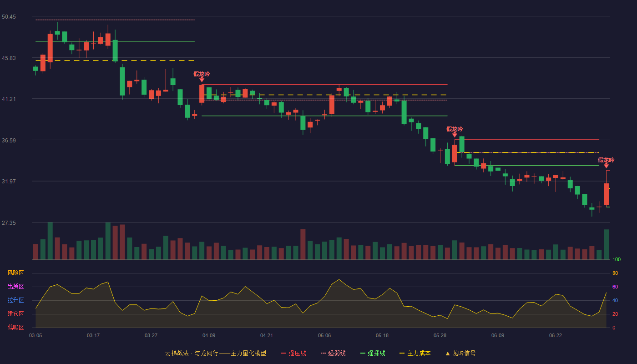Select the 出货区 zone label
Screen dimensions: 637x364
click(x=16, y=287)
